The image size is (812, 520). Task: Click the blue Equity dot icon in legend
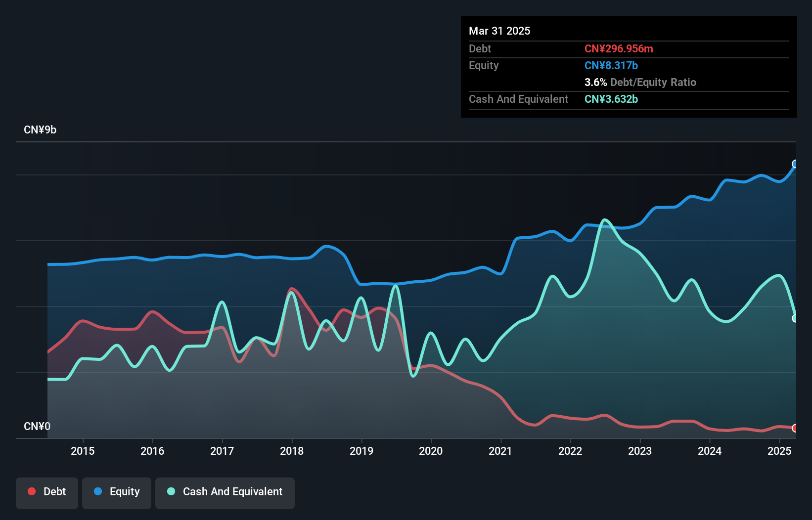coord(99,491)
